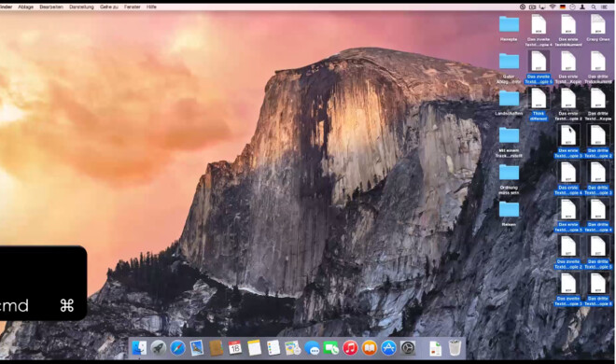Open Messages from the Dock
The width and height of the screenshot is (616, 364).
[x=313, y=348]
